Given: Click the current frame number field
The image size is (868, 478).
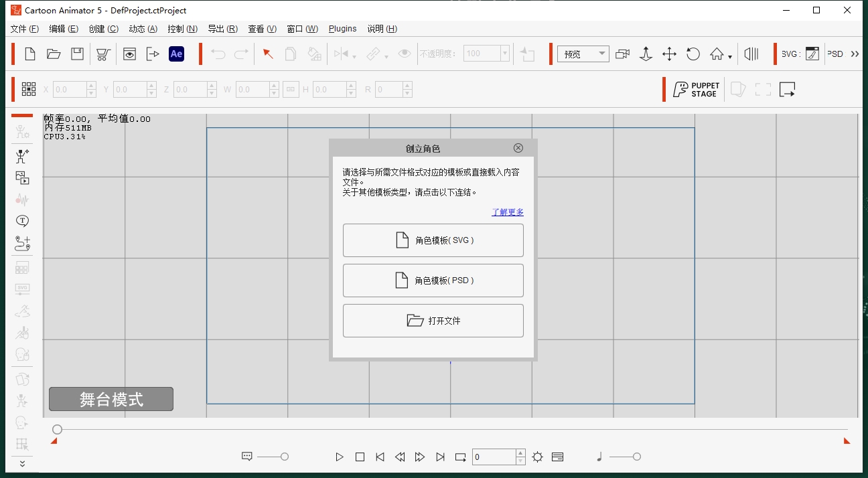Looking at the screenshot, I should 494,457.
